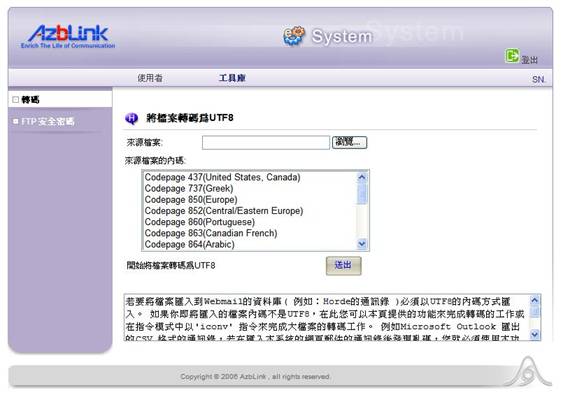Click the description box scroll-down arrow

coord(535,334)
